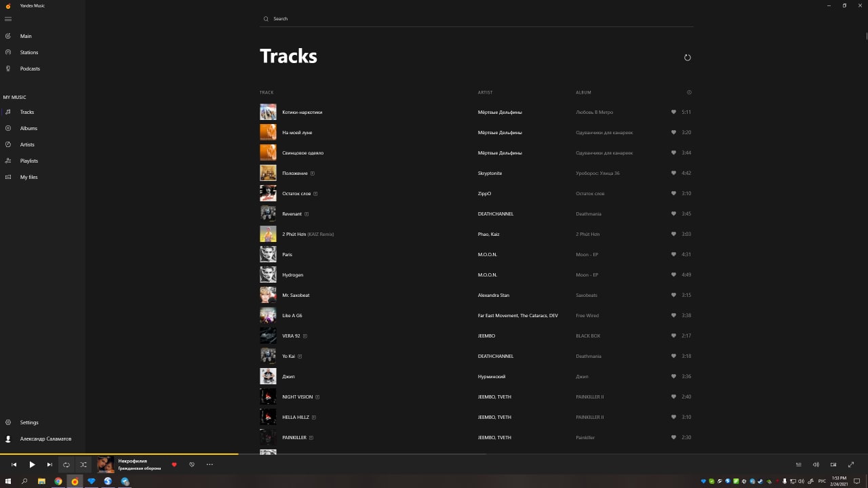Open the Windows Start menu

point(8,481)
